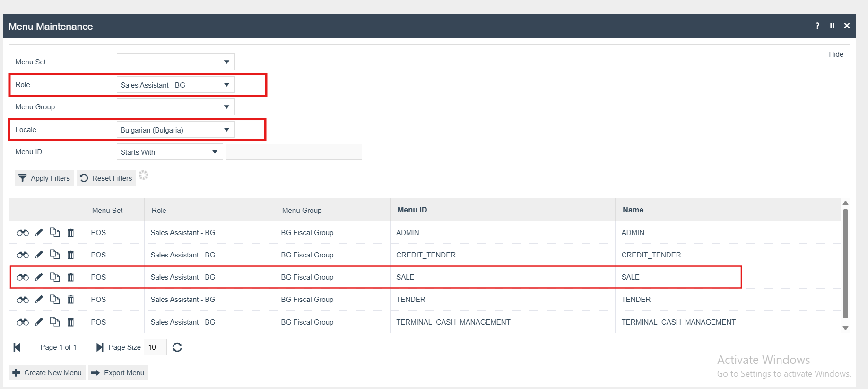868x389 pixels.
Task: Go to the first page of results
Action: pyautogui.click(x=17, y=347)
